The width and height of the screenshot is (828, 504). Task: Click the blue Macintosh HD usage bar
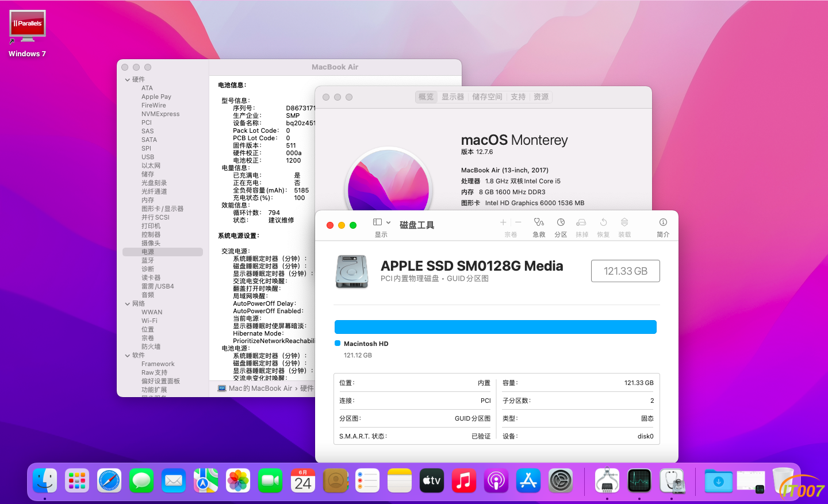pos(496,327)
